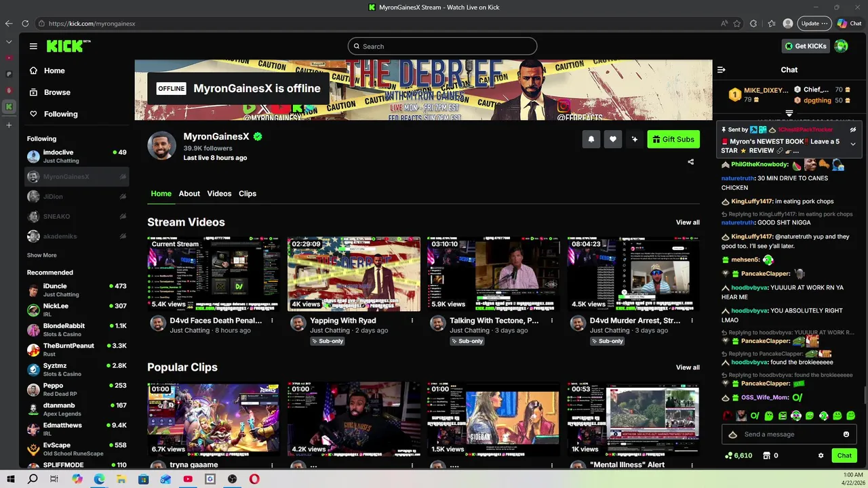The width and height of the screenshot is (868, 488).
Task: Open Copilot Chat in browser toolbar
Action: point(849,23)
